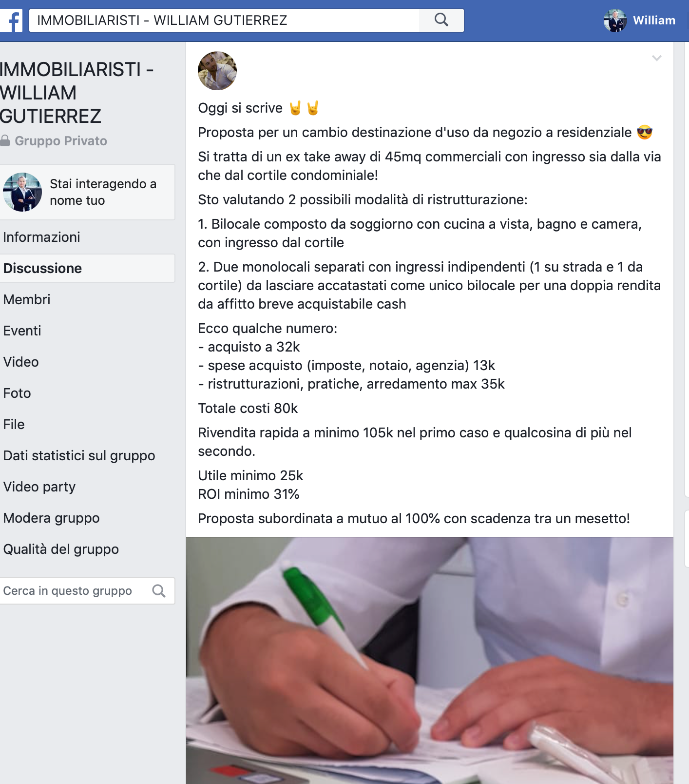Viewport: 689px width, 784px height.
Task: Click the Facebook logo icon
Action: pyautogui.click(x=12, y=20)
